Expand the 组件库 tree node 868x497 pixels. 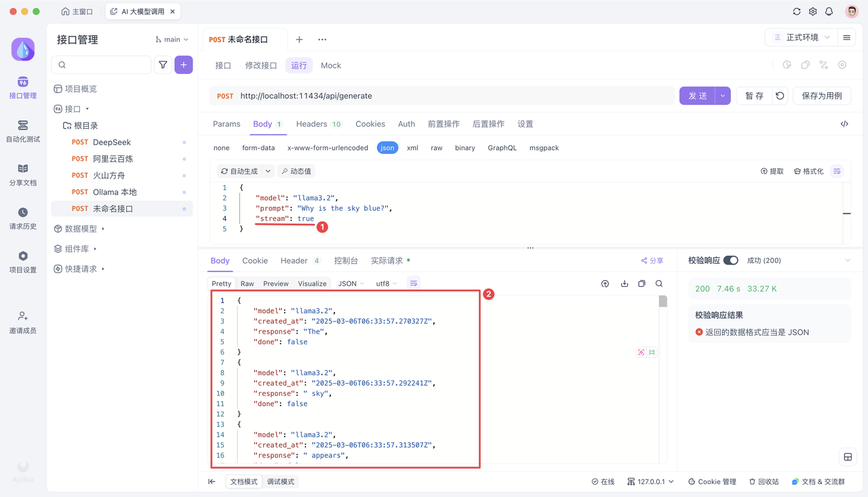[x=96, y=249]
